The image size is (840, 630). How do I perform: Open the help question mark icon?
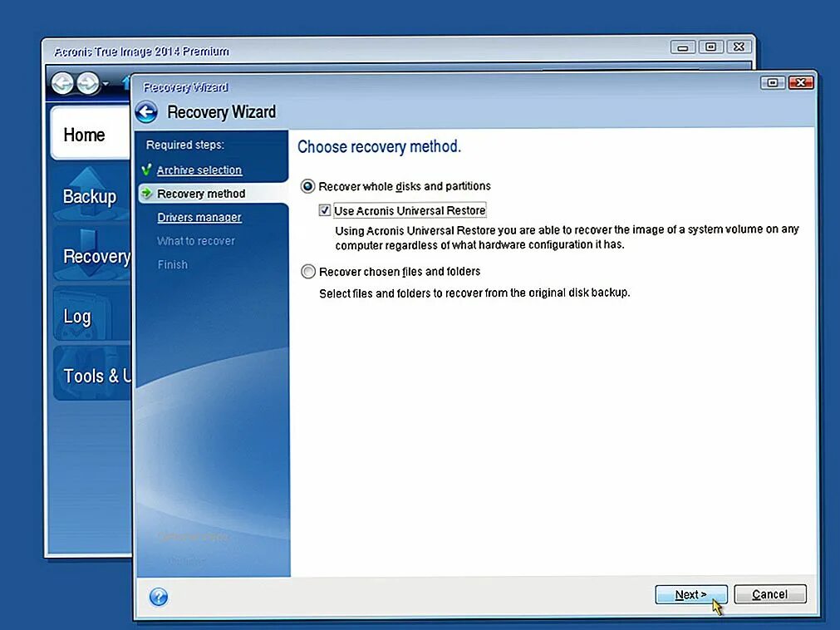click(x=159, y=596)
